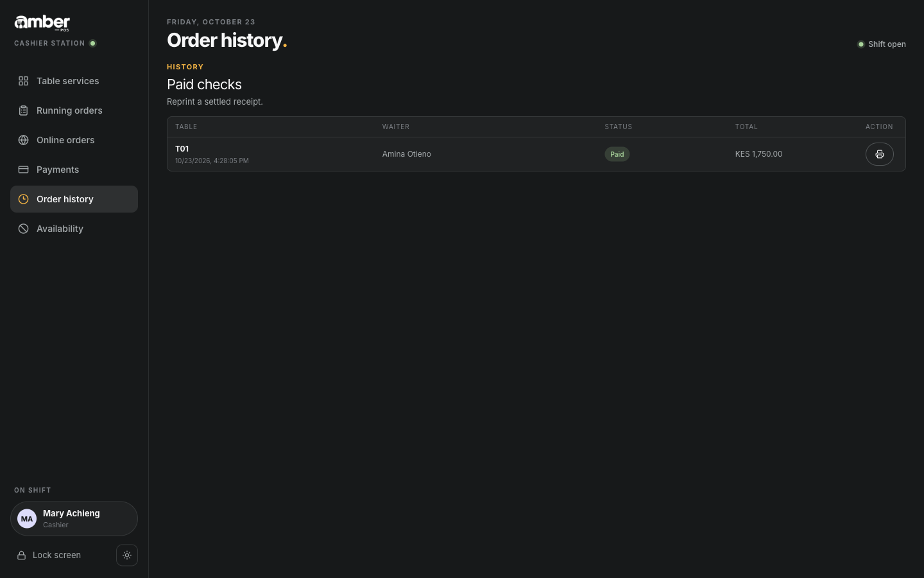Open the Availability page
The width and height of the screenshot is (924, 578).
click(x=74, y=229)
